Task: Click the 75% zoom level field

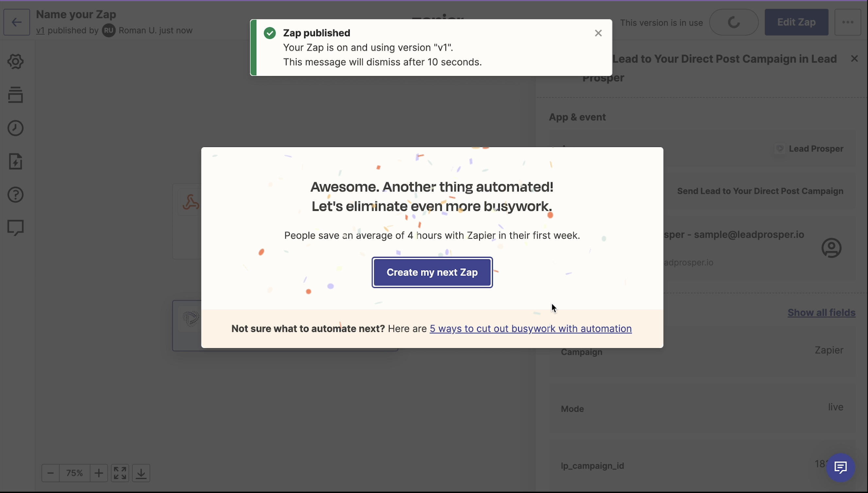Action: coord(75,473)
